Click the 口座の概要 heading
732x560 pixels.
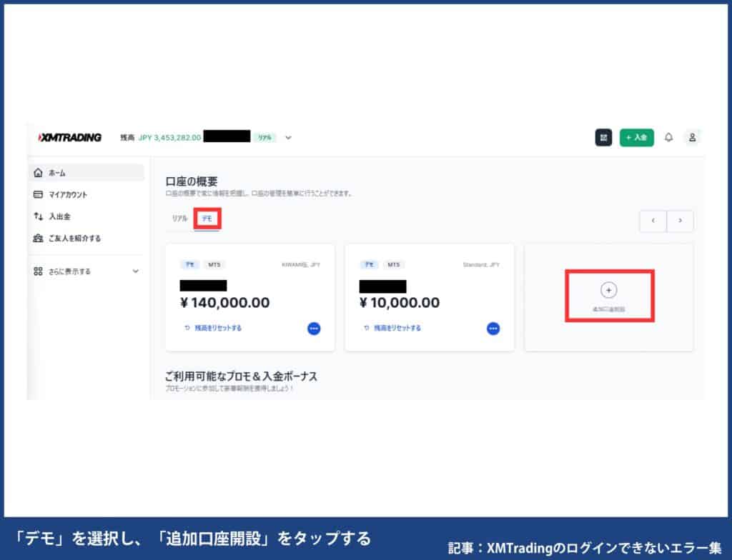click(x=192, y=181)
